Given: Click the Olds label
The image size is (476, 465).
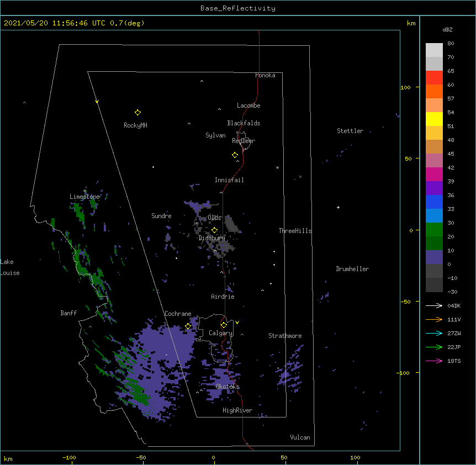Looking at the screenshot, I should (x=214, y=218).
